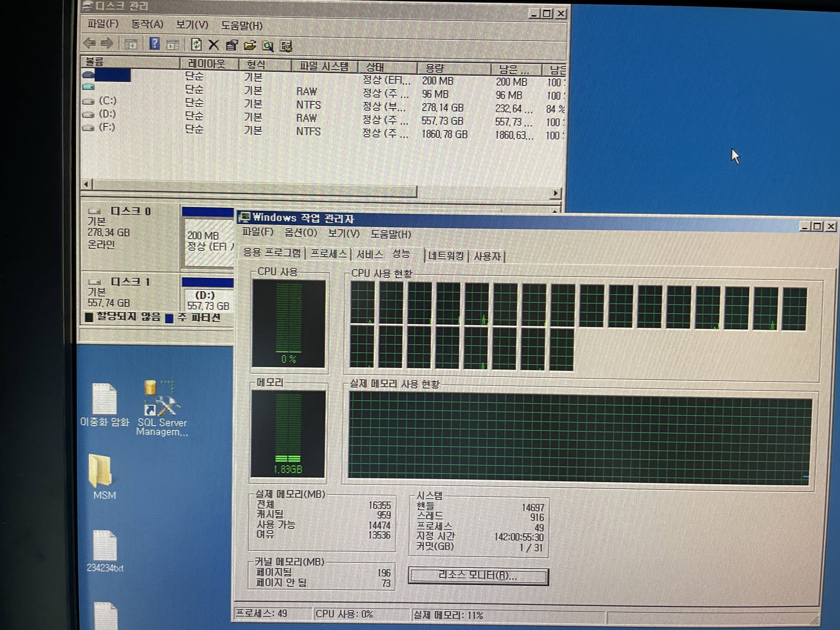The image size is (840, 630).
Task: Open the 옵션(O) menu in Task Manager
Action: click(x=301, y=233)
